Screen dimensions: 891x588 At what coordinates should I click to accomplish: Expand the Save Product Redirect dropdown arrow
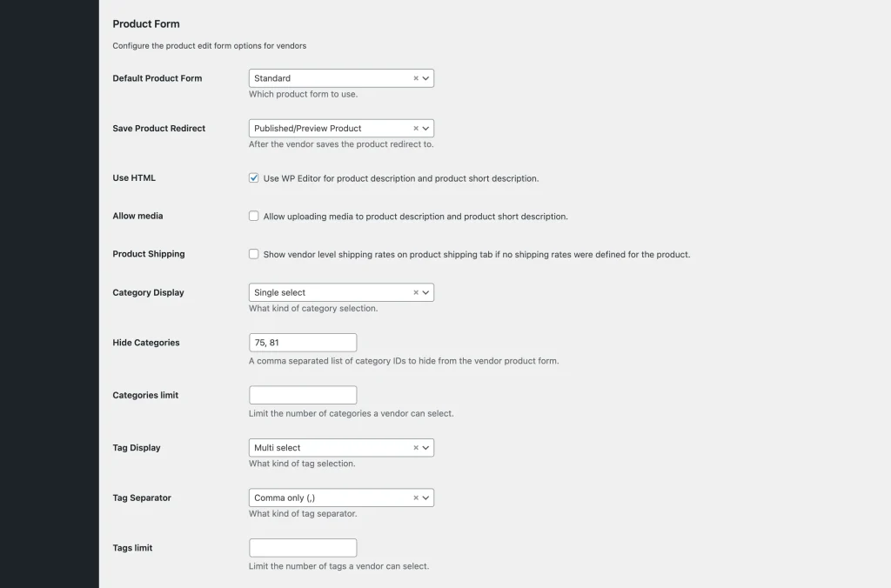(426, 128)
